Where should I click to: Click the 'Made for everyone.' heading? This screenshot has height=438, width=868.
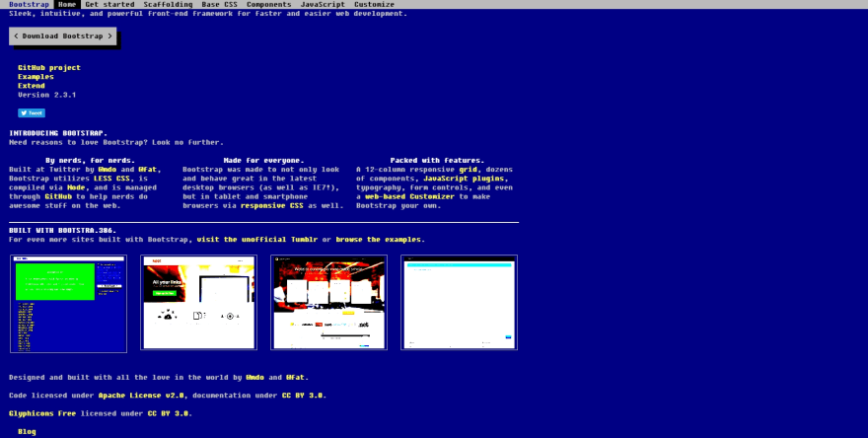(x=263, y=161)
